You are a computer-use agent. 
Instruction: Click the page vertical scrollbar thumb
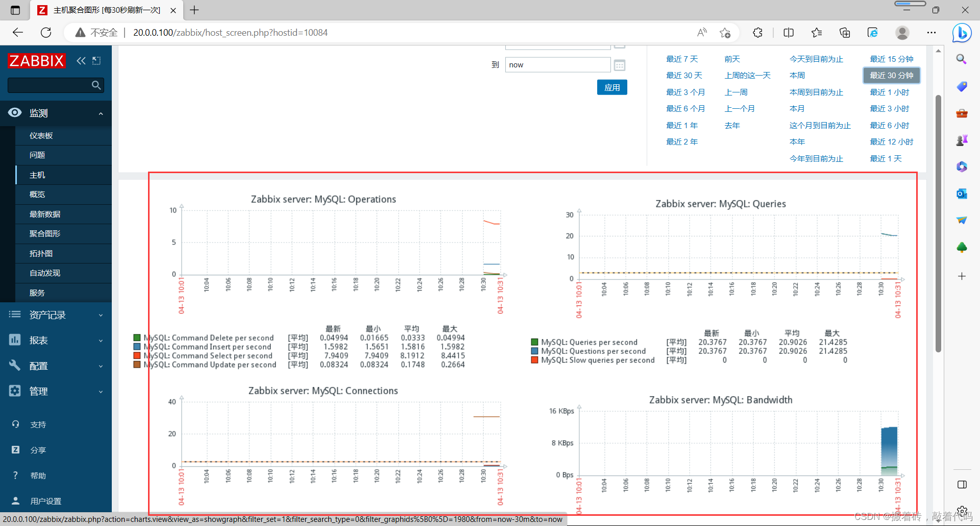click(938, 224)
